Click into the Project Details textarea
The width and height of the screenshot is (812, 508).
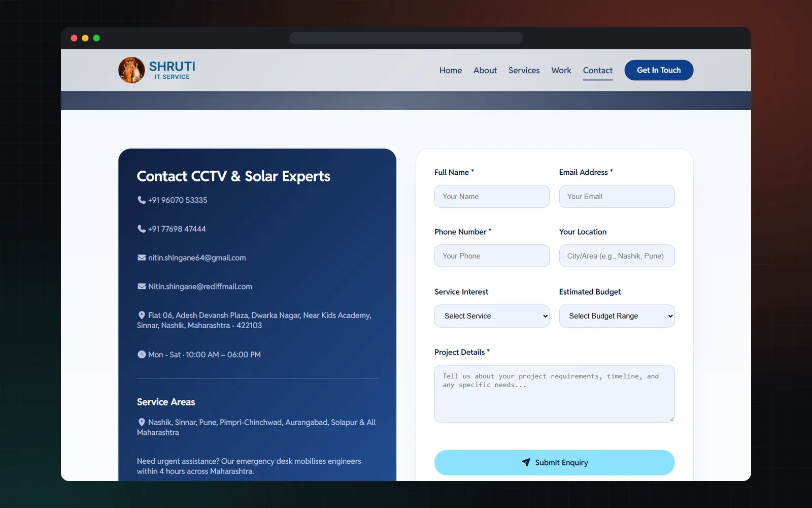pyautogui.click(x=555, y=394)
